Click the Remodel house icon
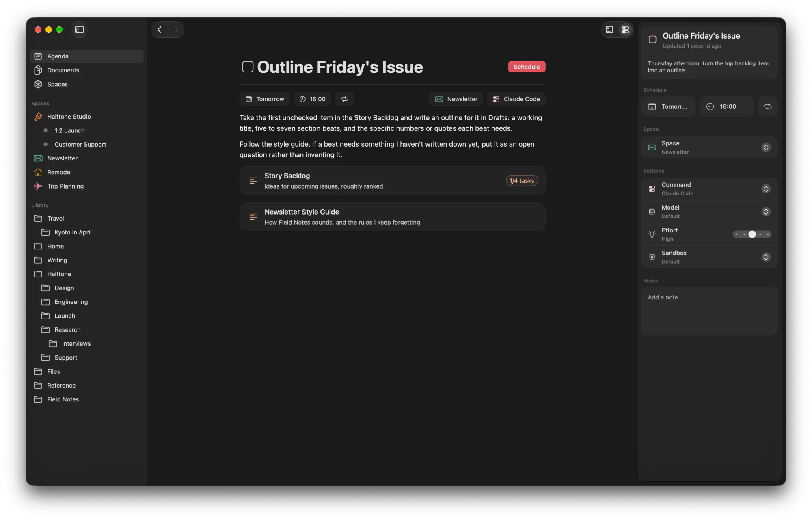 [x=38, y=172]
